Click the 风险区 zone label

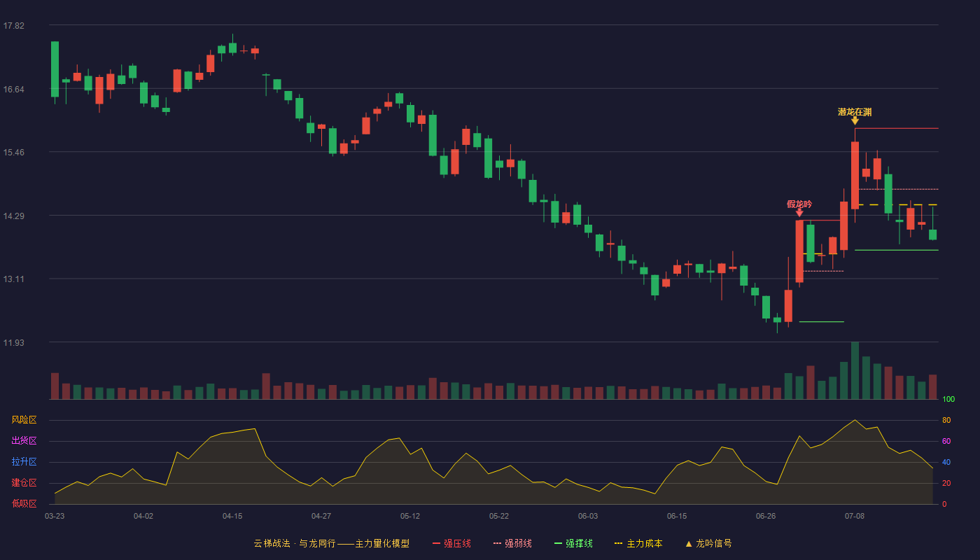24,420
